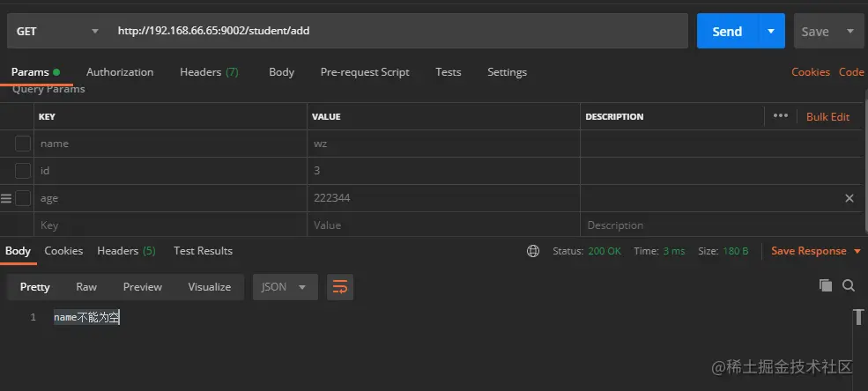
Task: Switch to Raw response view
Action: point(86,287)
